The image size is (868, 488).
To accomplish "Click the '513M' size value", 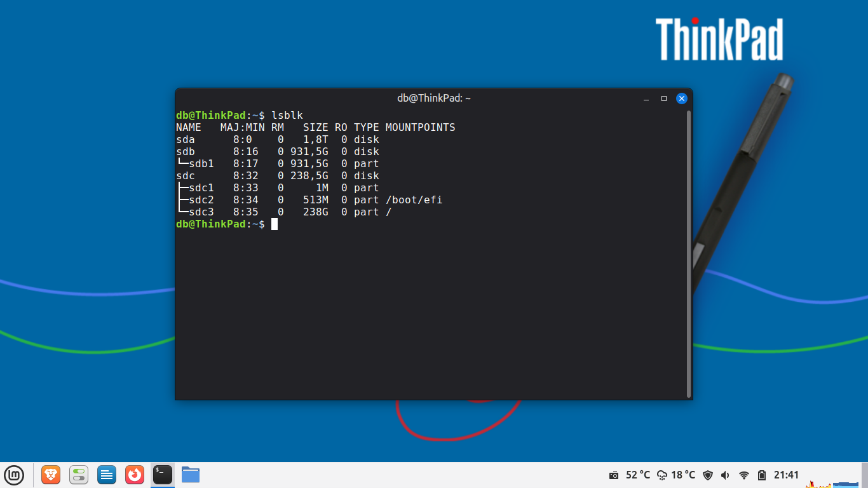I will [x=316, y=200].
